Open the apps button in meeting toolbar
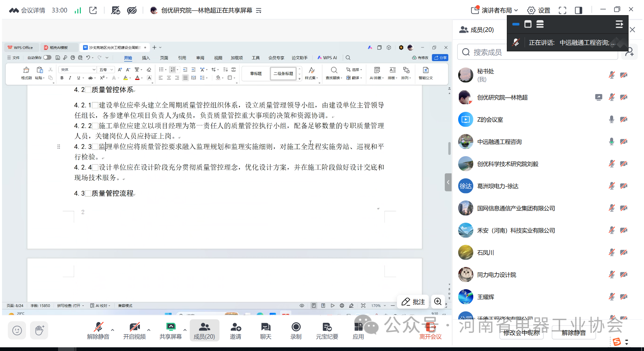Viewport: 644px width, 351px height. click(x=358, y=331)
